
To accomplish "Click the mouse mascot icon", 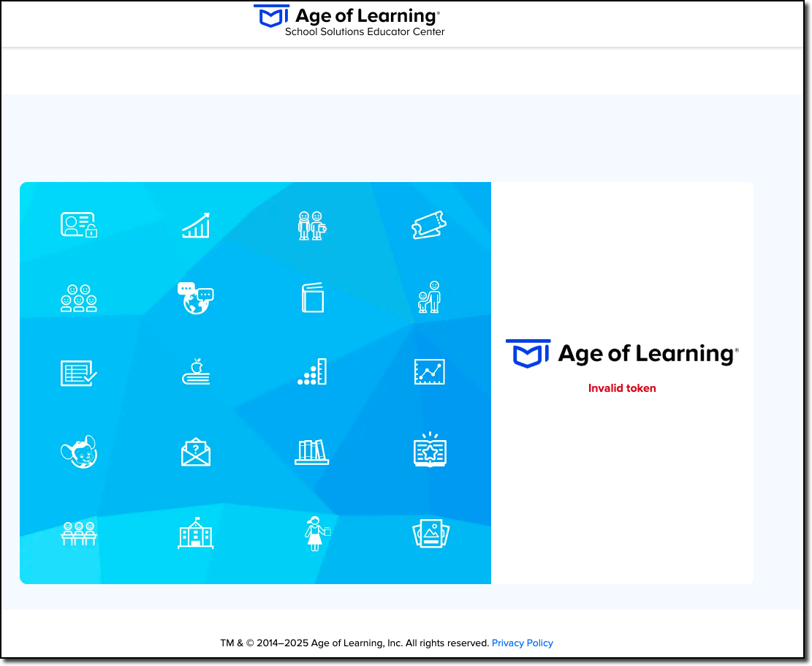I will (x=79, y=452).
